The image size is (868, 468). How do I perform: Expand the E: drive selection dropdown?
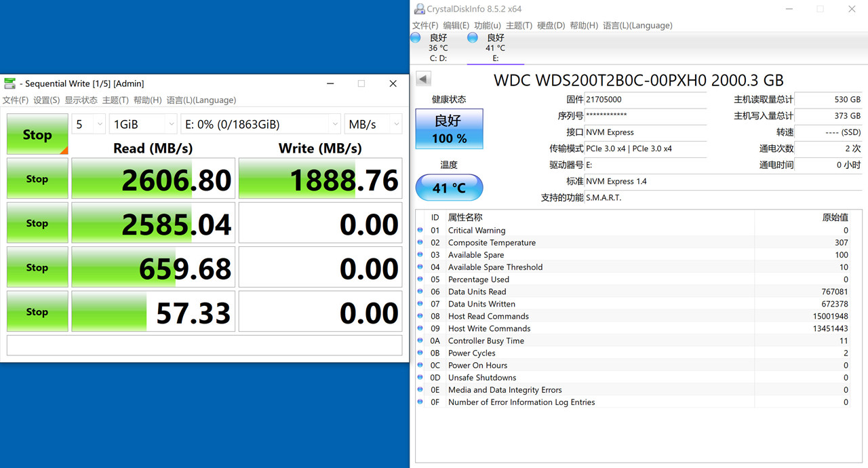261,124
